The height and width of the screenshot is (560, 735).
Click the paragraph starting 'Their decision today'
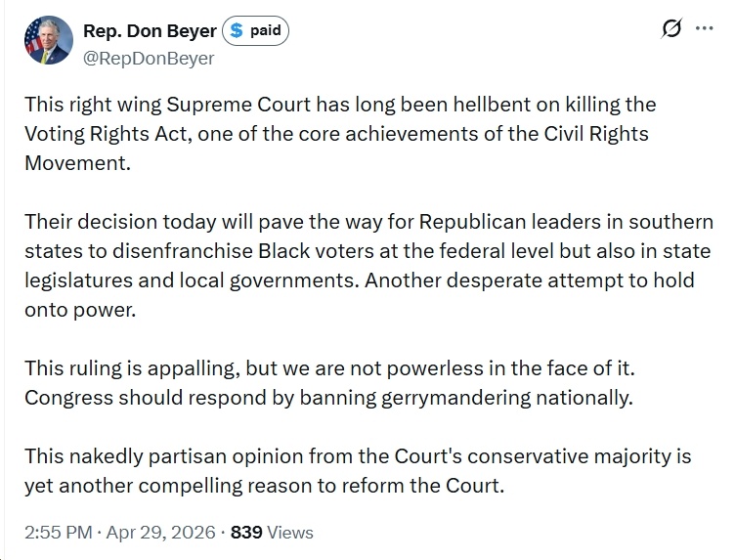tap(367, 249)
